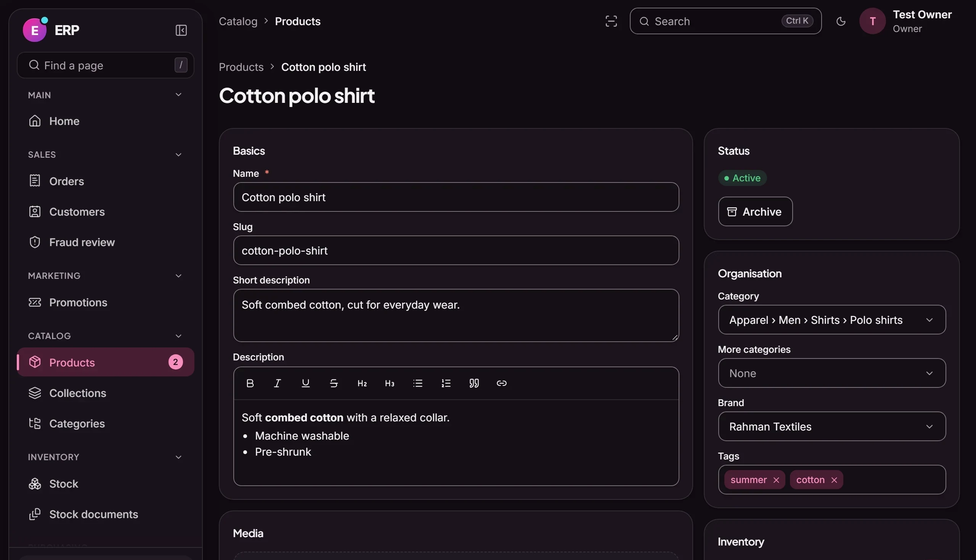The image size is (976, 560).
Task: Focus the Search box in header
Action: tap(726, 21)
